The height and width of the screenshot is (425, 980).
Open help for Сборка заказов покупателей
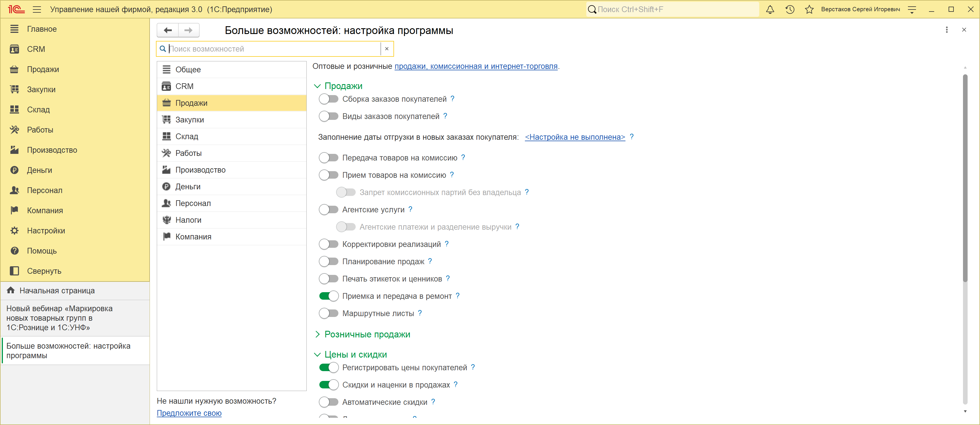click(452, 99)
